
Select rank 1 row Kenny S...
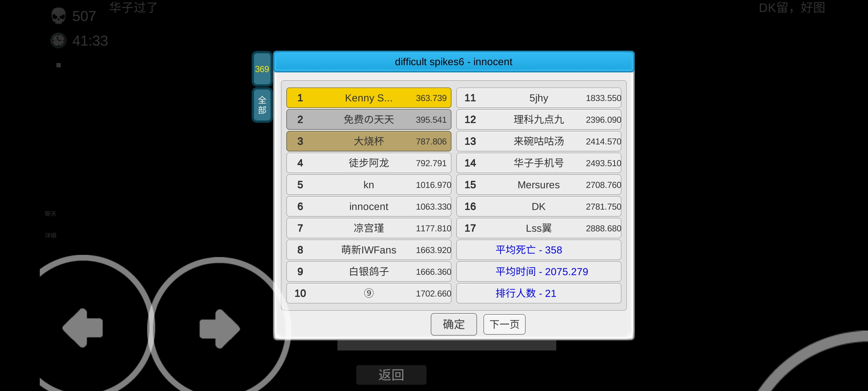[369, 98]
